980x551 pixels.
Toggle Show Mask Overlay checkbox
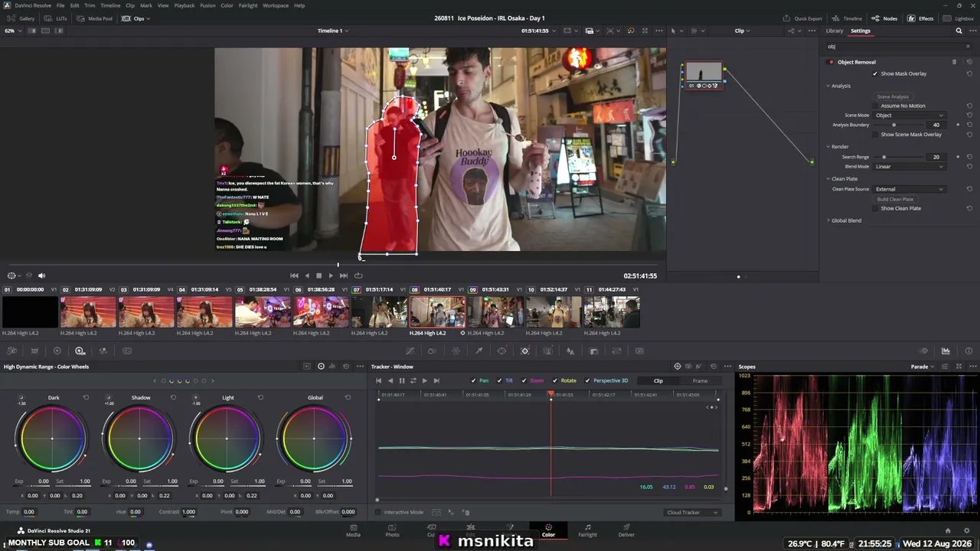pos(875,73)
